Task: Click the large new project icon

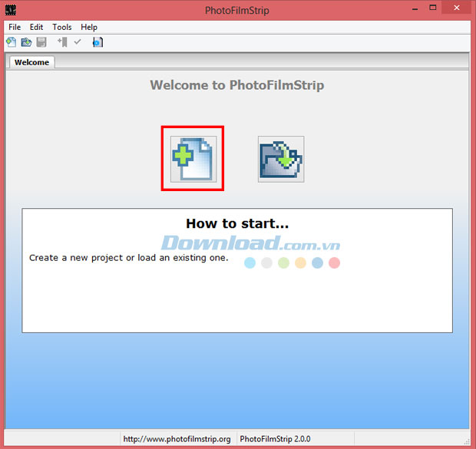Action: 193,159
